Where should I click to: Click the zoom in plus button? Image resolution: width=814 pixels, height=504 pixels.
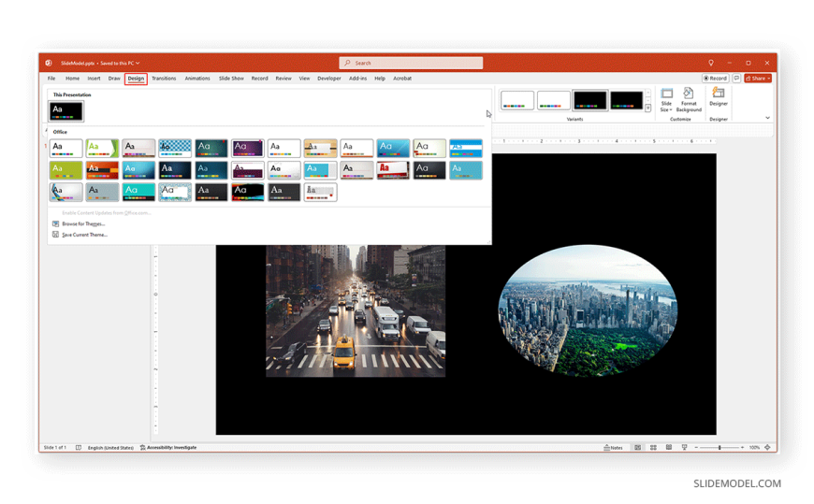(742, 447)
